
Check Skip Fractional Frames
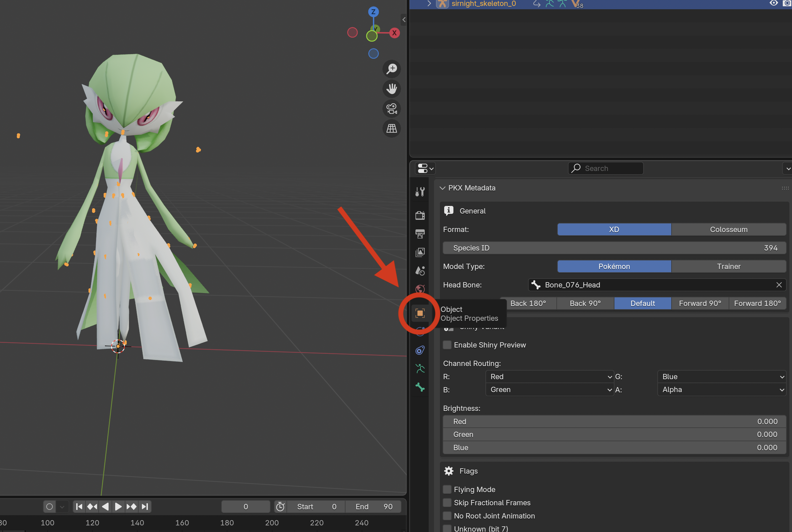447,503
